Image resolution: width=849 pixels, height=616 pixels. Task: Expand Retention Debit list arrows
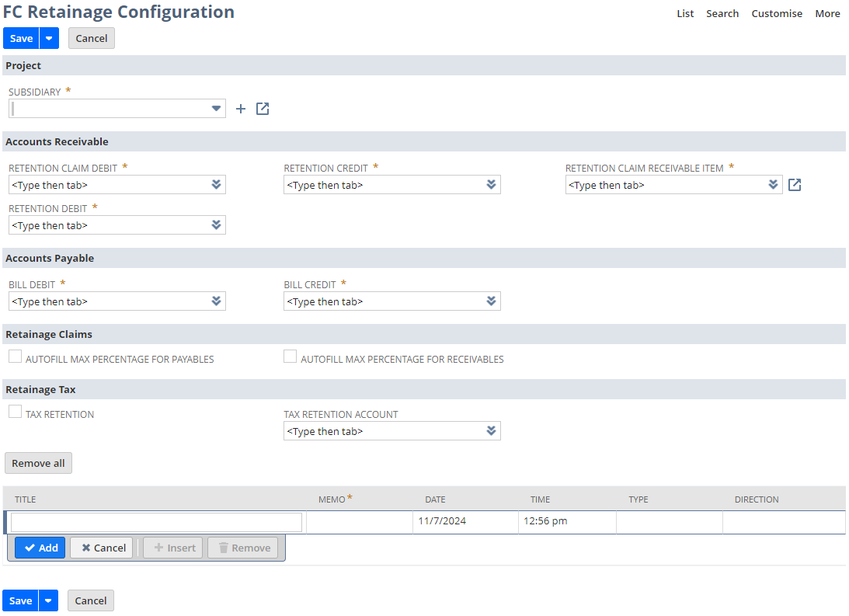pyautogui.click(x=216, y=224)
